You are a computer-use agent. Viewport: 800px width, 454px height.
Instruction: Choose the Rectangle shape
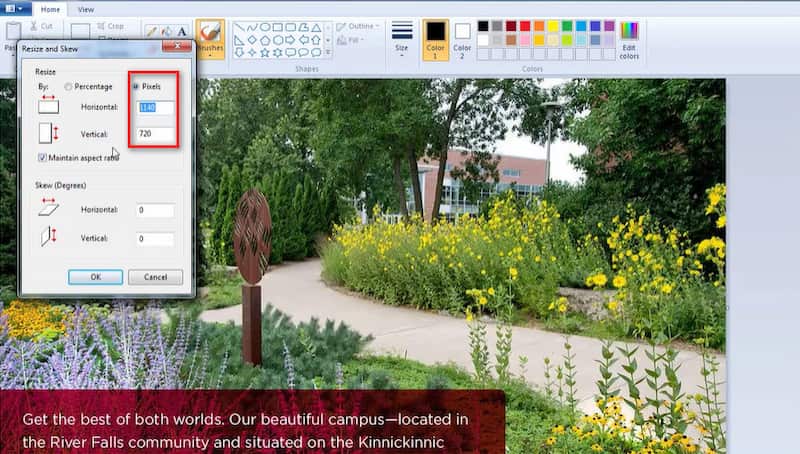coord(278,27)
